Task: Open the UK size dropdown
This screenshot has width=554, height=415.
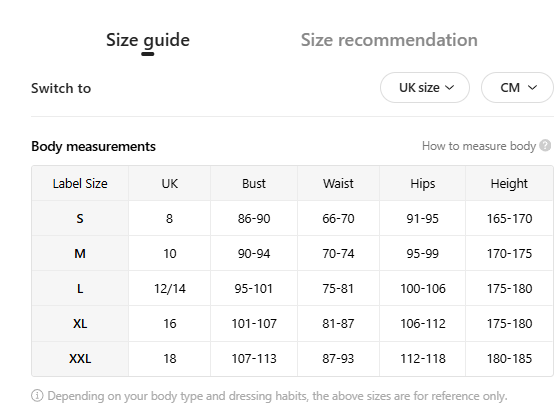Action: (425, 88)
